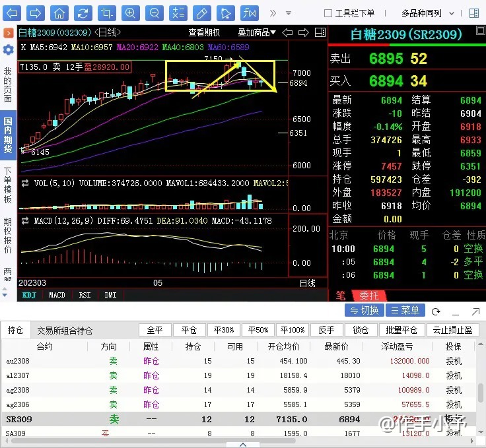Open the 交易所组合持仓 tab
The image size is (486, 448).
click(65, 330)
